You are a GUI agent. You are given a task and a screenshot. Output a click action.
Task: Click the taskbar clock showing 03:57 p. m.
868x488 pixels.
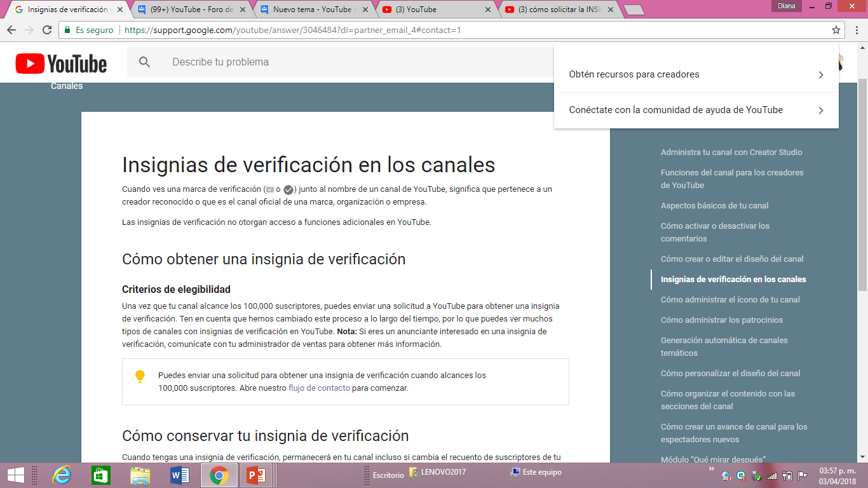(837, 475)
